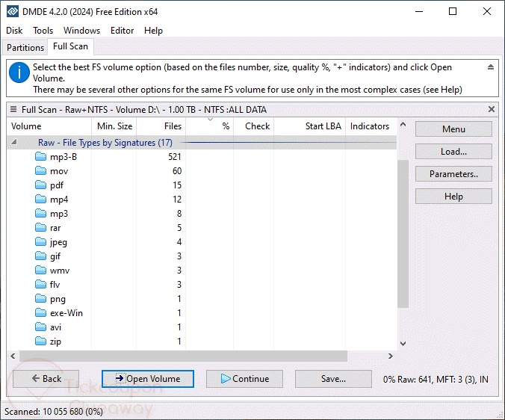
Task: Select the pdf folder icon
Action: point(40,185)
